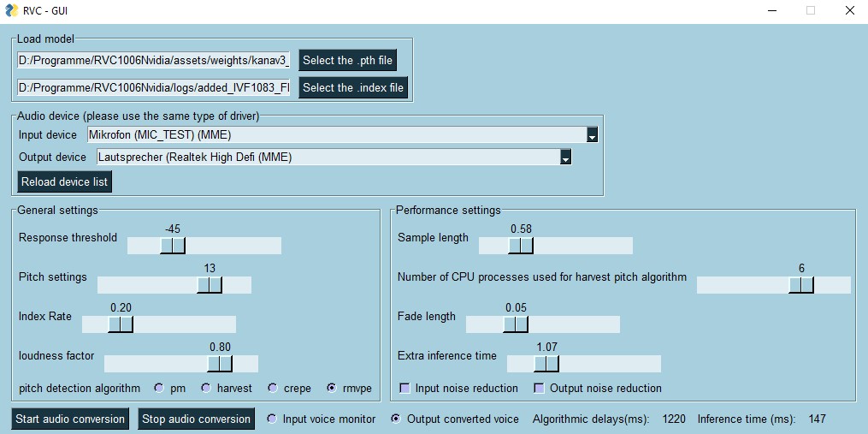Select Input voice monitor radio button
This screenshot has width=868, height=434.
[272, 419]
